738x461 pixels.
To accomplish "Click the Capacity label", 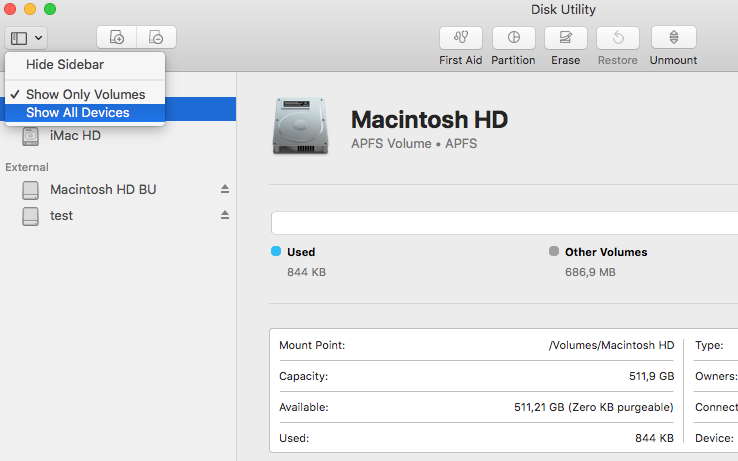I will (x=304, y=376).
